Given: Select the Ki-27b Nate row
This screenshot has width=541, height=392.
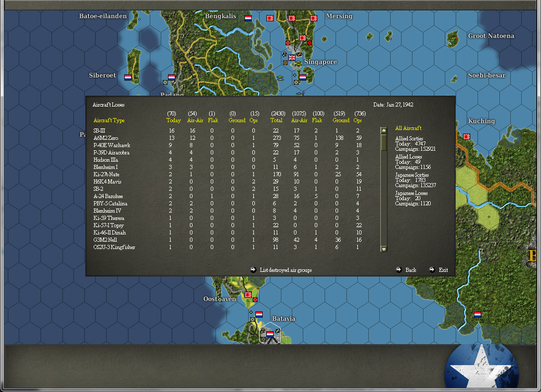Looking at the screenshot, I should (x=228, y=174).
